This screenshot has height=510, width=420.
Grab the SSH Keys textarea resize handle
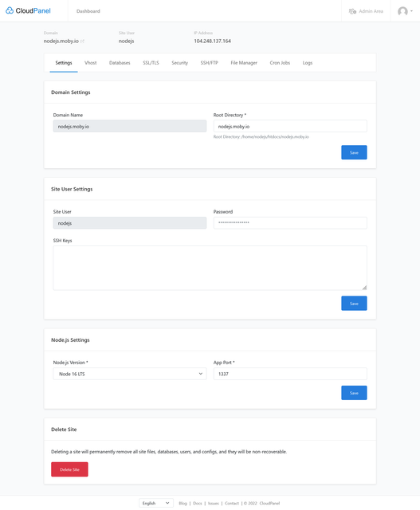(364, 287)
